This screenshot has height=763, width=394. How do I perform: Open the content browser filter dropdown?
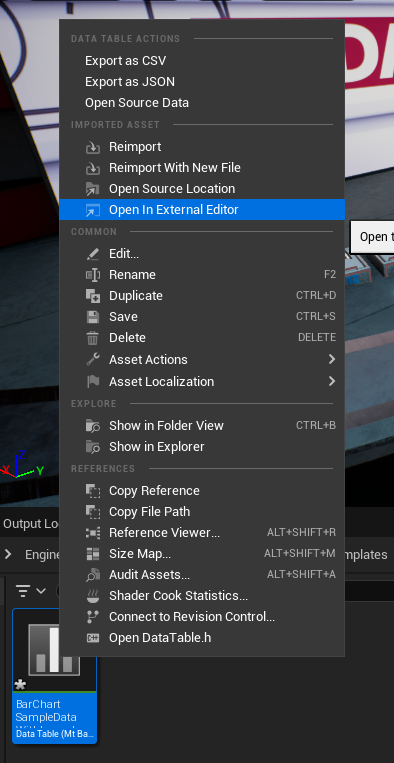[30, 591]
